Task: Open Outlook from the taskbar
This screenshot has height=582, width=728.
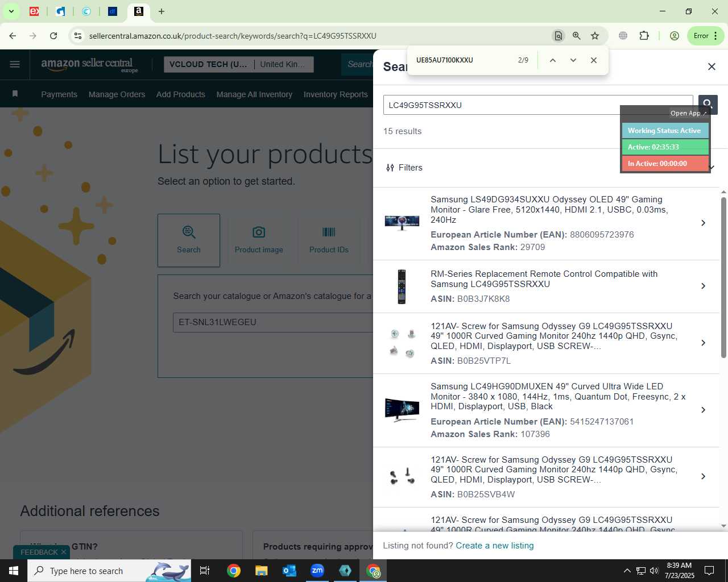Action: tap(289, 571)
